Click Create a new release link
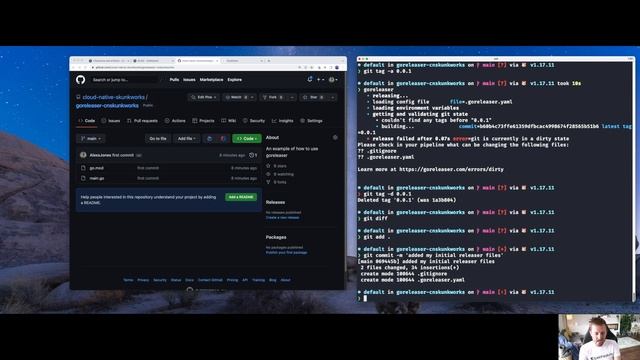Screen dimensions: 640x360 pyautogui.click(x=282, y=218)
